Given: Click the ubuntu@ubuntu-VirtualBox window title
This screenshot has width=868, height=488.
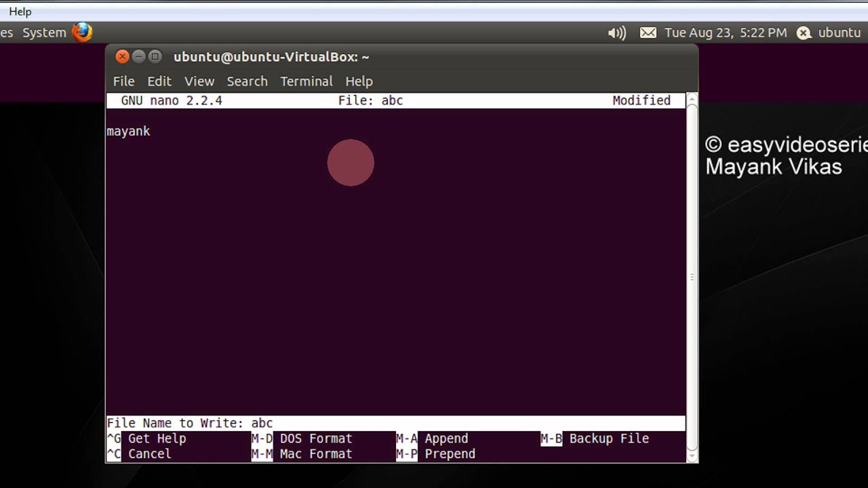Looking at the screenshot, I should click(271, 57).
